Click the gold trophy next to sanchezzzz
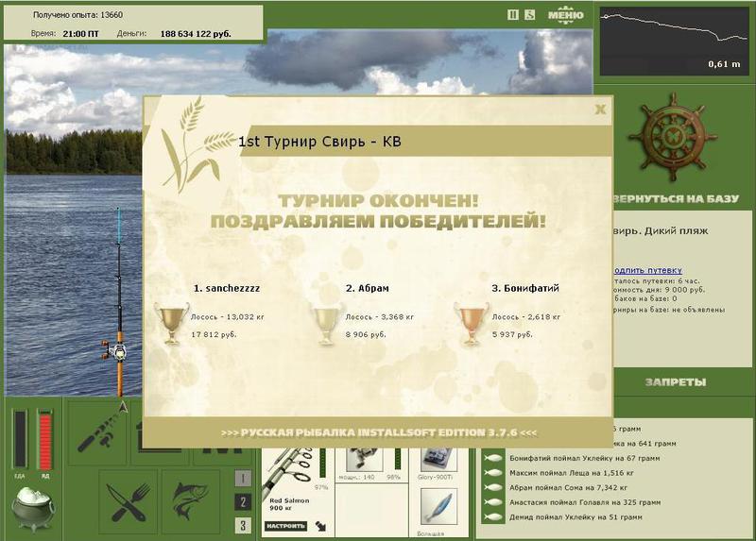756x541 pixels. pos(171,323)
